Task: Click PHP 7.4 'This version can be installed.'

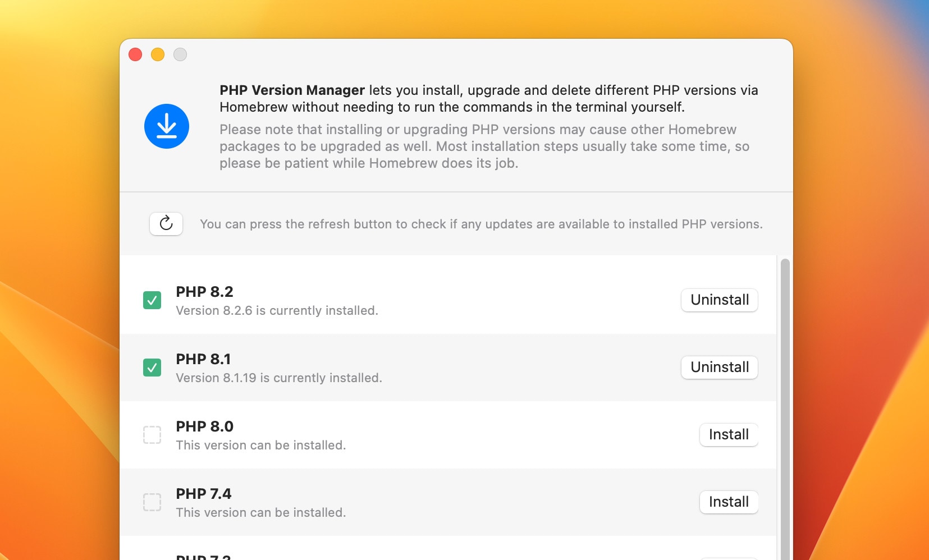Action: tap(261, 513)
